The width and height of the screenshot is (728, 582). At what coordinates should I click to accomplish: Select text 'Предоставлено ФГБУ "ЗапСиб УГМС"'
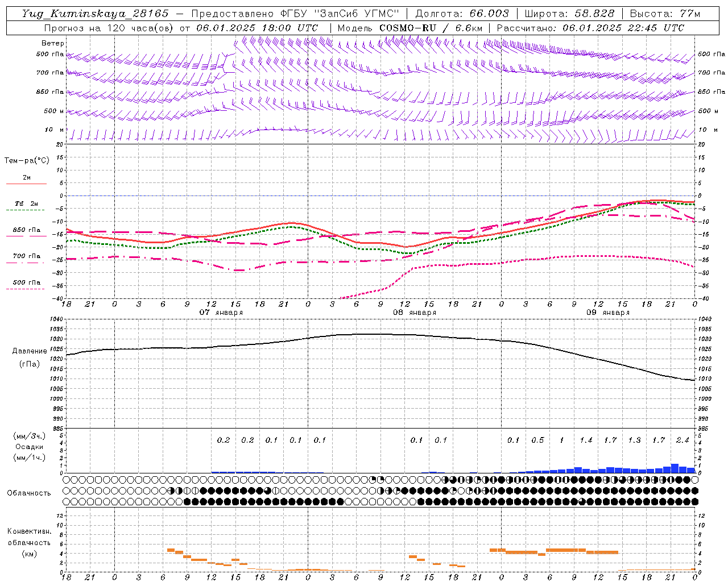tap(295, 14)
